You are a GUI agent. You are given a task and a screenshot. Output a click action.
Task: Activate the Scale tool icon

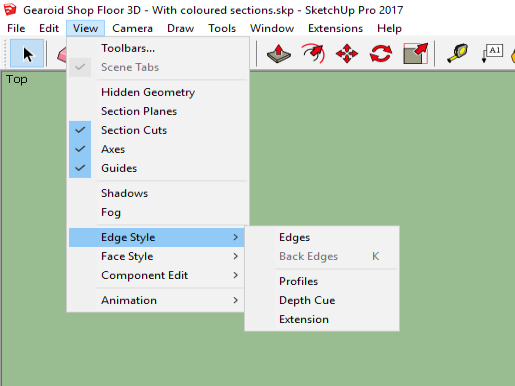415,53
